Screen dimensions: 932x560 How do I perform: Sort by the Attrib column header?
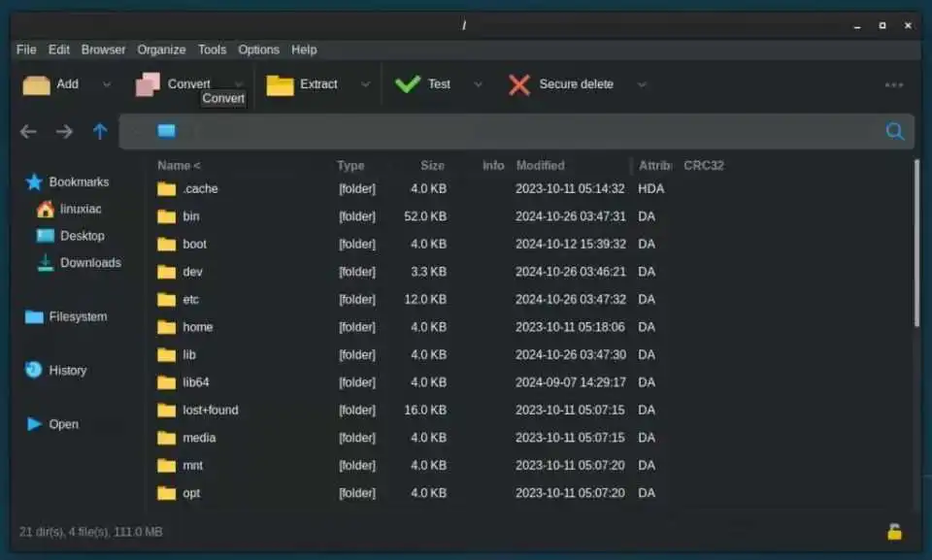655,166
